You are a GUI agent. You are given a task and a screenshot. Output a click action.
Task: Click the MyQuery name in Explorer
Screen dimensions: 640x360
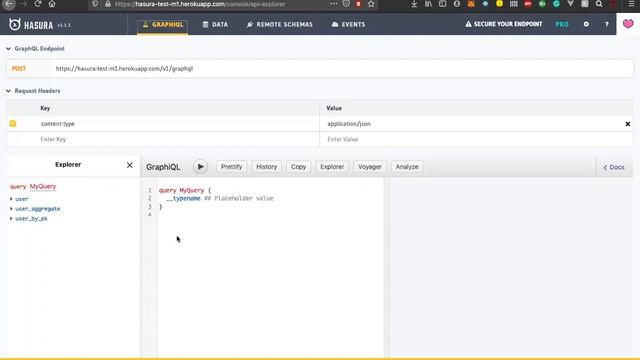pyautogui.click(x=43, y=186)
